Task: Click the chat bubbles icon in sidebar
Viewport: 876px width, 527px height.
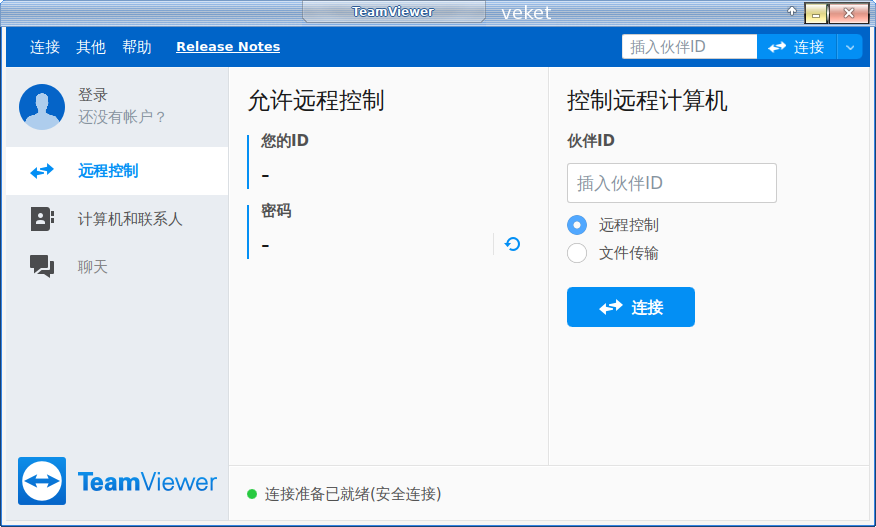Action: [42, 266]
